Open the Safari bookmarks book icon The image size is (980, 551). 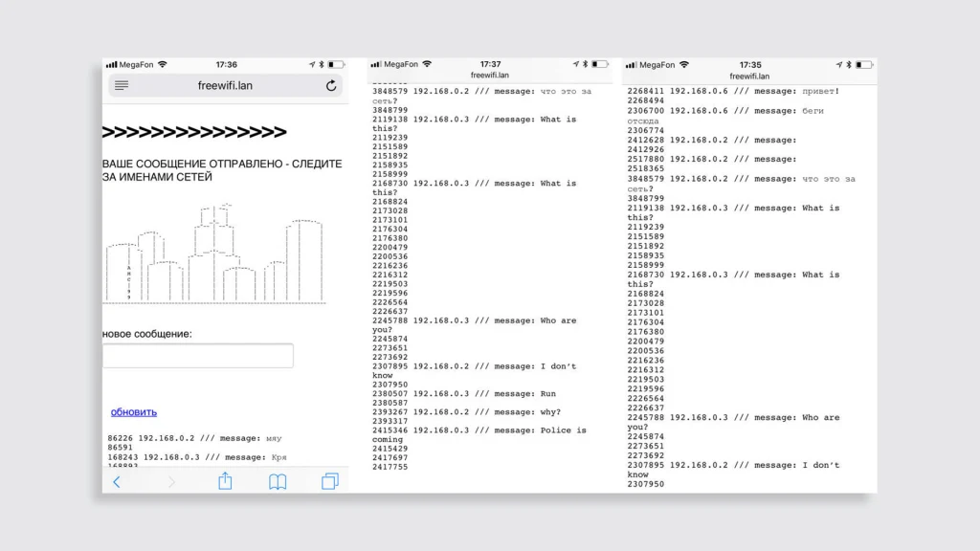(278, 481)
